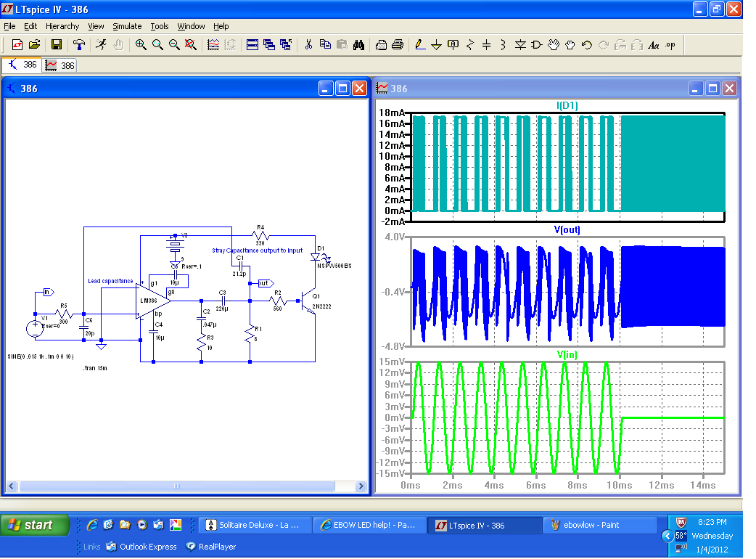Screen dimensions: 756x559
Task: Click the Copy icon
Action: (326, 45)
